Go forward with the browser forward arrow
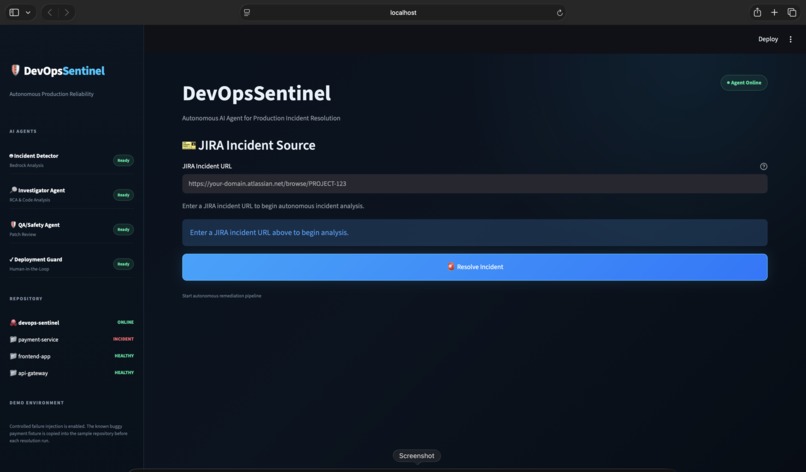Viewport: 806px width, 472px height. click(x=67, y=12)
